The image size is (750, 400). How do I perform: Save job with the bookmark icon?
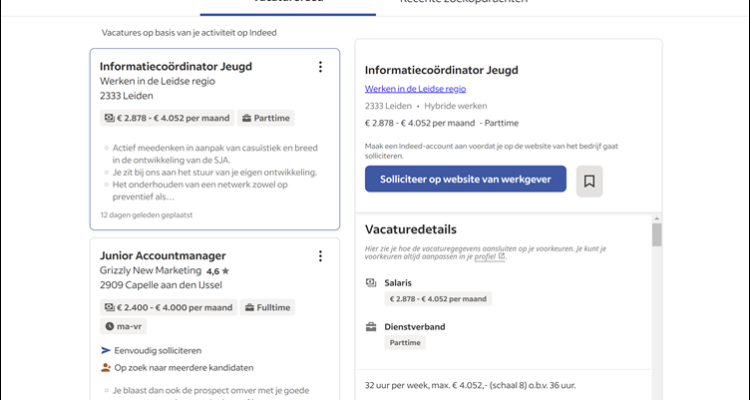tap(590, 181)
